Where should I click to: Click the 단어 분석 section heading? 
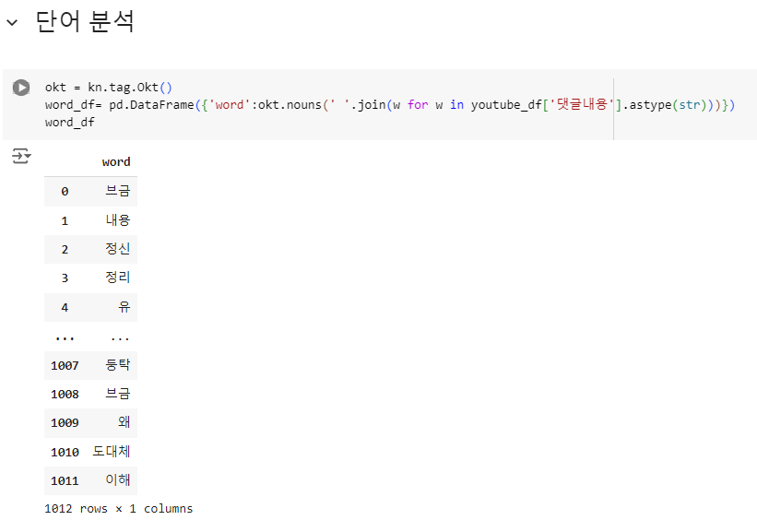pos(85,22)
